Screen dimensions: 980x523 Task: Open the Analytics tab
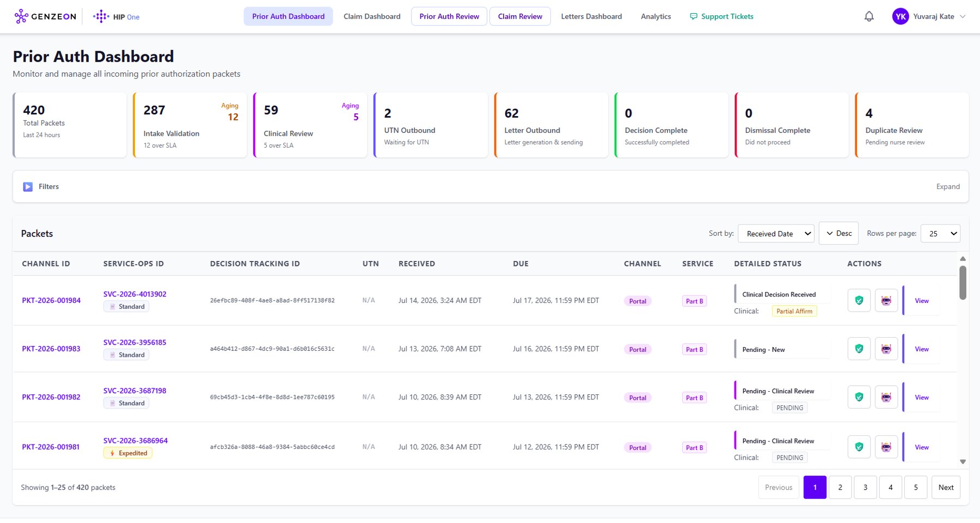(656, 16)
